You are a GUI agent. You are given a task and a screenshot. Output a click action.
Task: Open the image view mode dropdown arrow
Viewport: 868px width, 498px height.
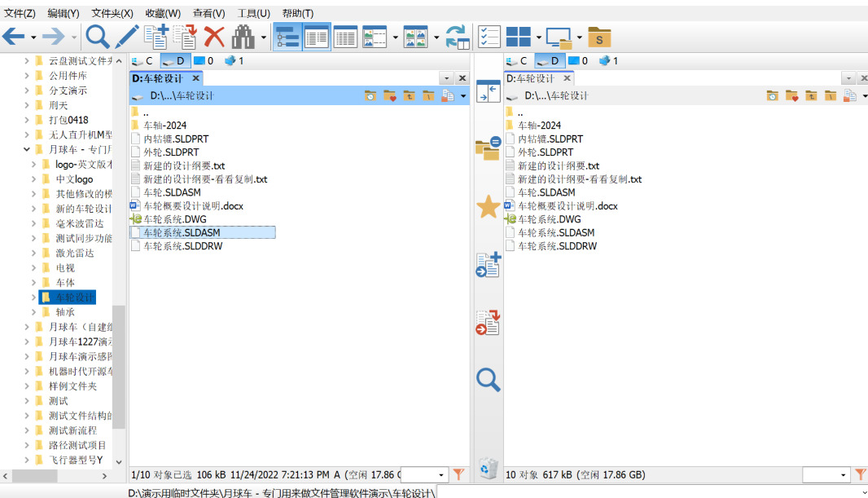[x=436, y=37]
